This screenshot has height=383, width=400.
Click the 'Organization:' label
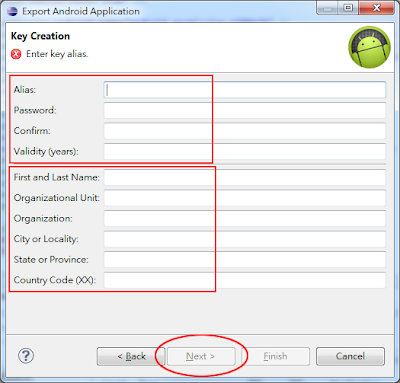tap(43, 219)
